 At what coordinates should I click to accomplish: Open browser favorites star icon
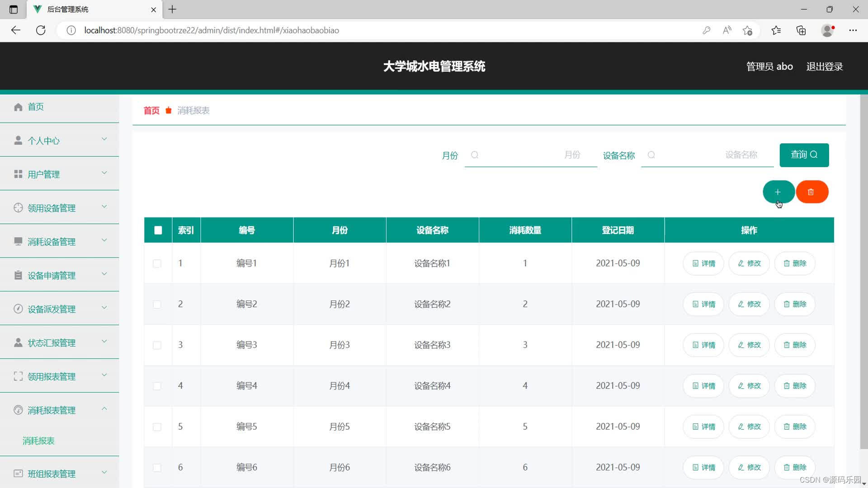(776, 30)
